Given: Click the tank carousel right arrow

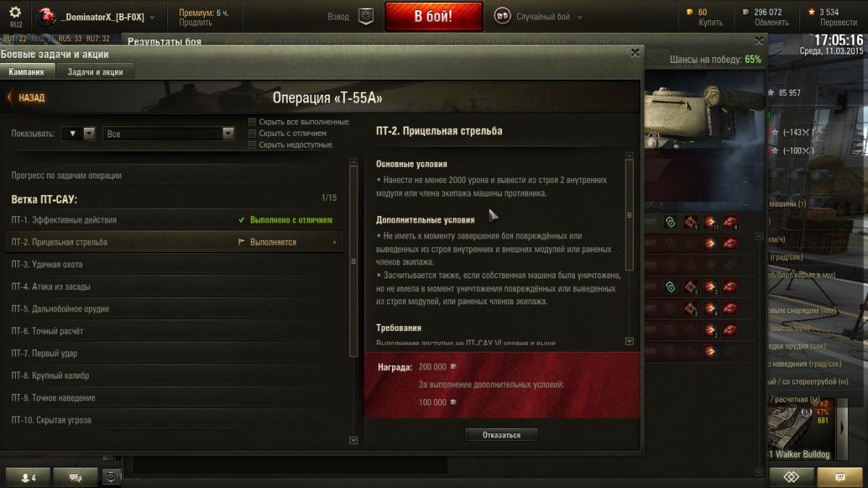Looking at the screenshot, I should pyautogui.click(x=841, y=429).
